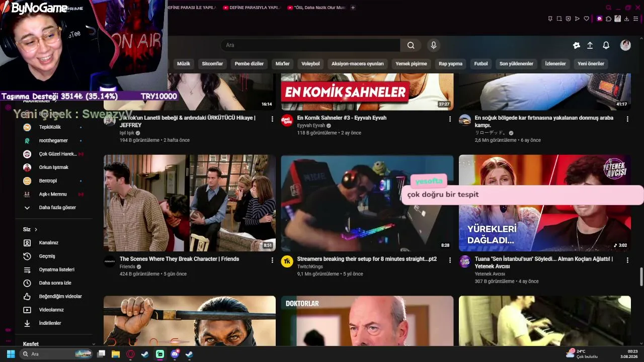Open Daha sonra izle list
644x362 pixels.
[54, 283]
